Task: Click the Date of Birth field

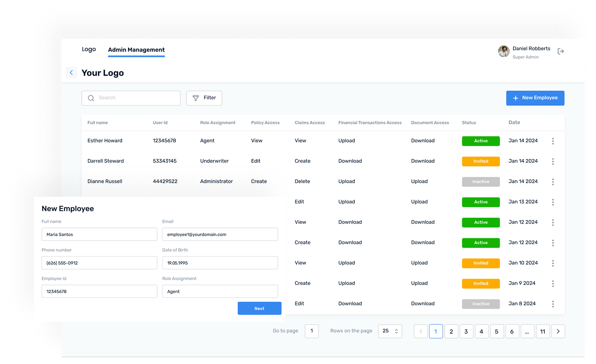Action: pyautogui.click(x=220, y=263)
